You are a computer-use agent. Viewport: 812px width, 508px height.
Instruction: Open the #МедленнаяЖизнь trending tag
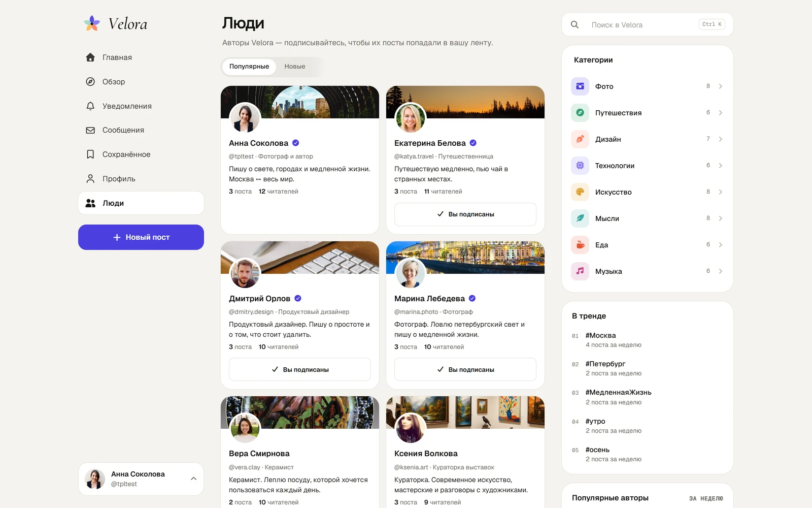(619, 392)
